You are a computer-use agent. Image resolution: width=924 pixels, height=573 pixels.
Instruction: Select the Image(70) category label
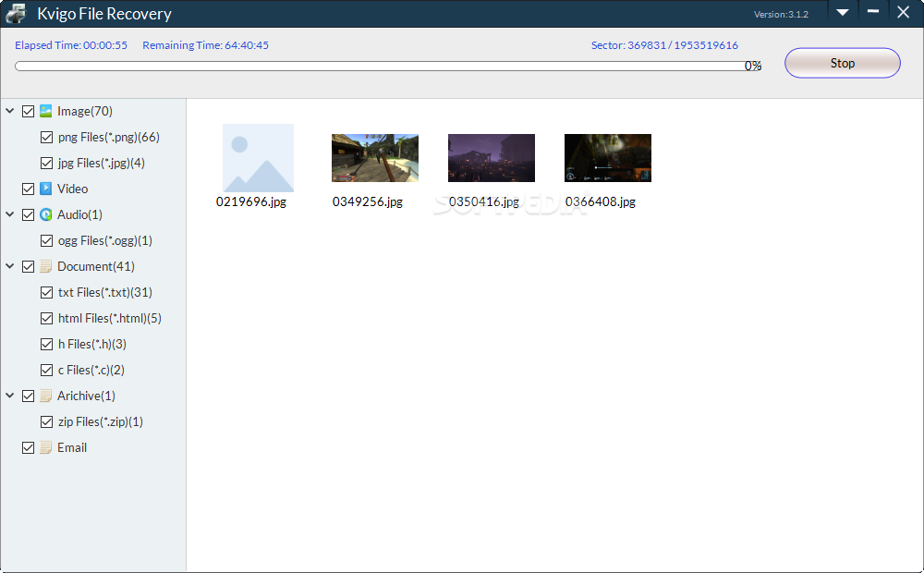pyautogui.click(x=85, y=112)
